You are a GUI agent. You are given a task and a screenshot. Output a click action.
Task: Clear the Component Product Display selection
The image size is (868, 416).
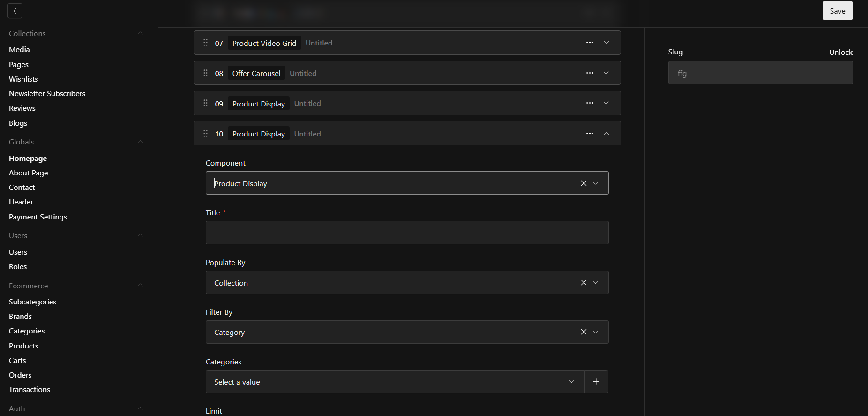coord(584,183)
